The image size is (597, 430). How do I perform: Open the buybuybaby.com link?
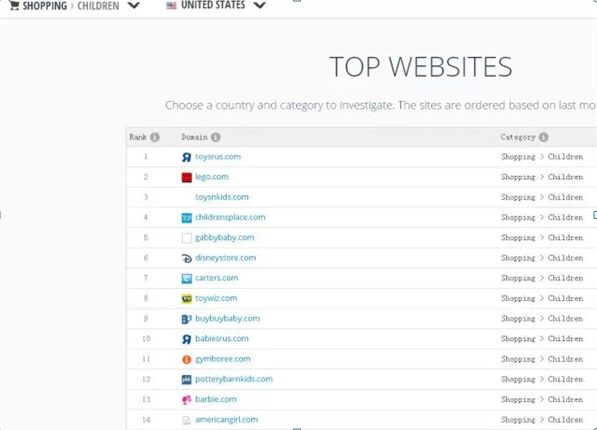[x=227, y=318]
